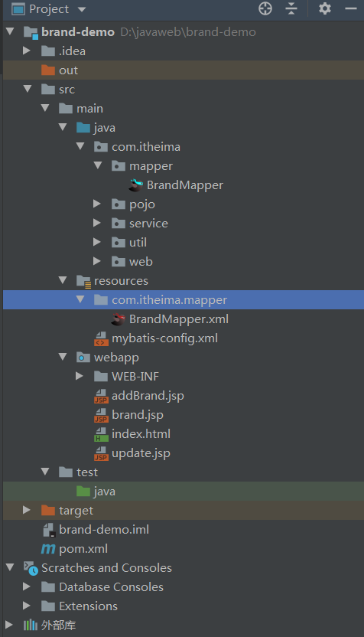Image resolution: width=364 pixels, height=637 pixels.
Task: Click the orange target folder icon
Action: coord(48,511)
